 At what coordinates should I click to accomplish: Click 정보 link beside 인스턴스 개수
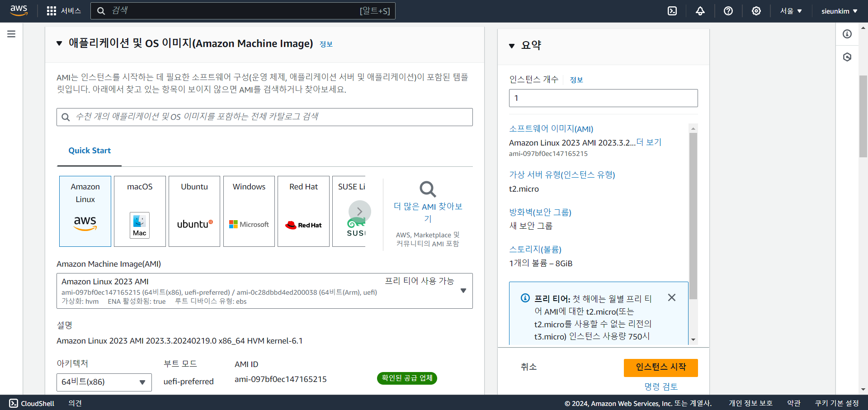[x=576, y=80]
